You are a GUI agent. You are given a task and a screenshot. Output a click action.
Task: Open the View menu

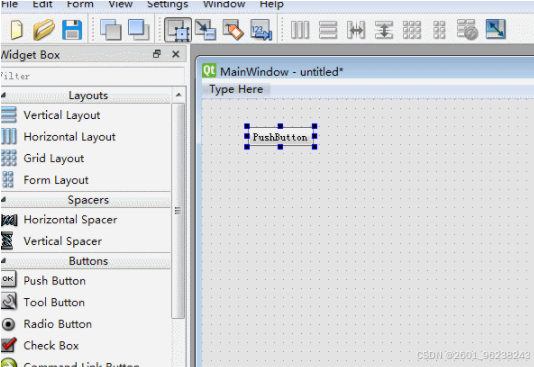121,4
